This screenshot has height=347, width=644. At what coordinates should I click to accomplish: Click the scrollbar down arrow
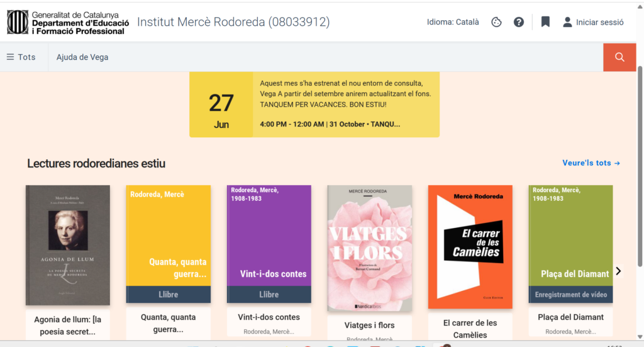point(640,337)
